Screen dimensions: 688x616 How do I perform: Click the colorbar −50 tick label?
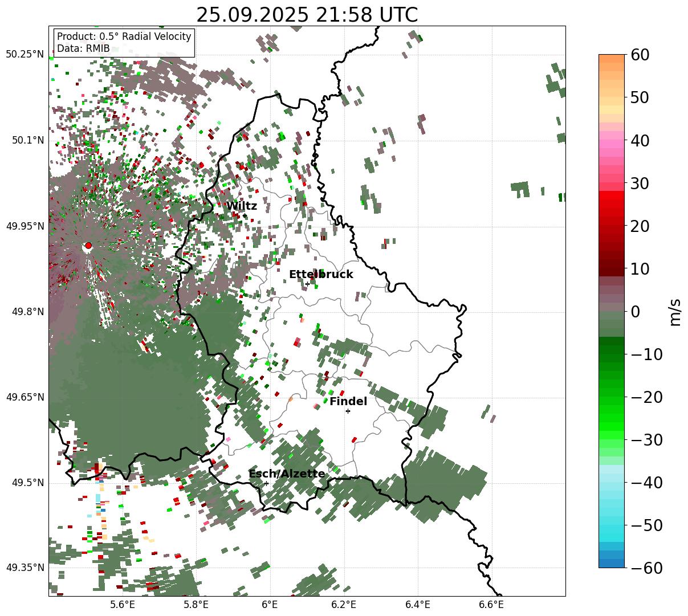pyautogui.click(x=646, y=525)
